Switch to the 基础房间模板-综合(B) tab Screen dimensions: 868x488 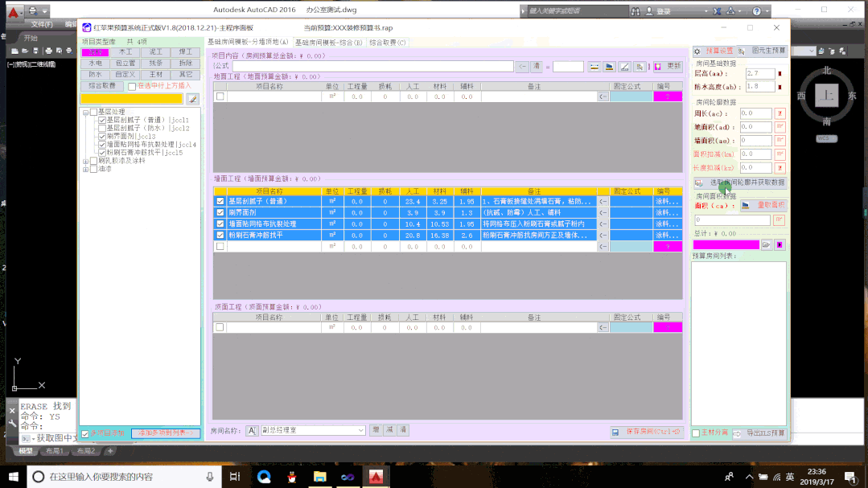328,42
